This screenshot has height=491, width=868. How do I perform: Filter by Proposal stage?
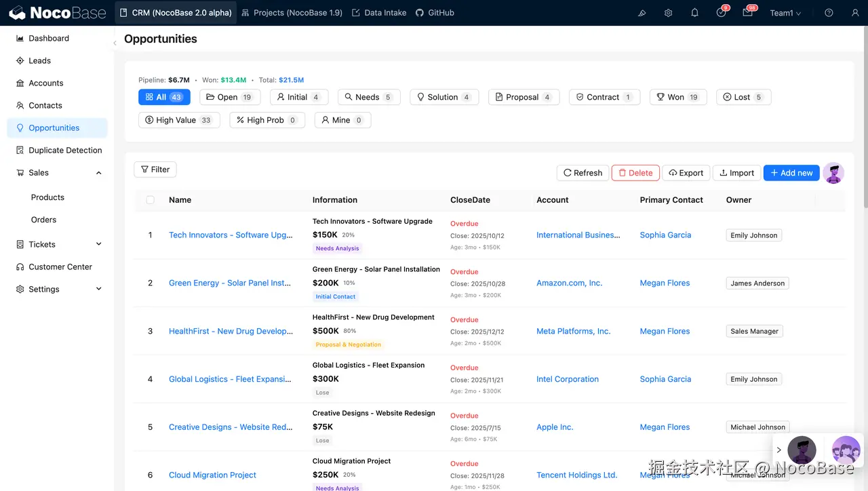click(524, 98)
